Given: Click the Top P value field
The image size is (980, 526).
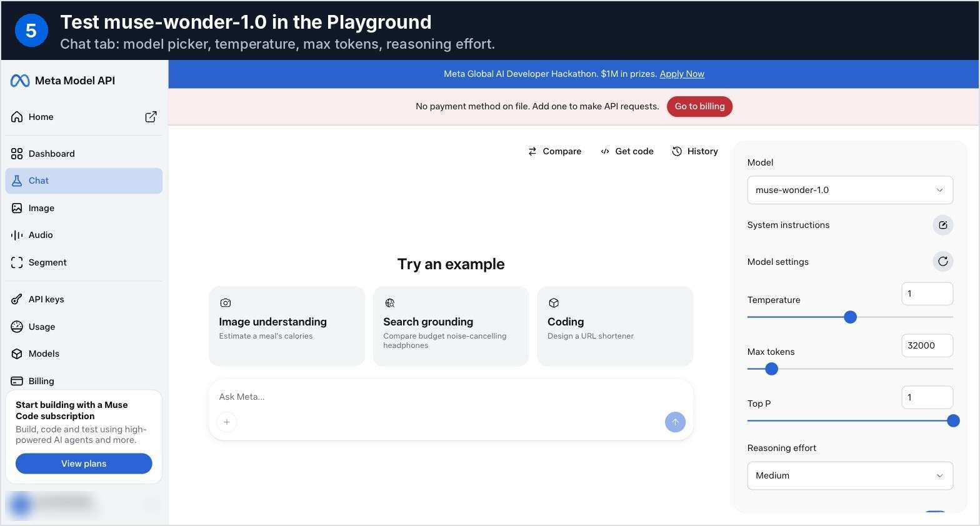Looking at the screenshot, I should tap(927, 397).
